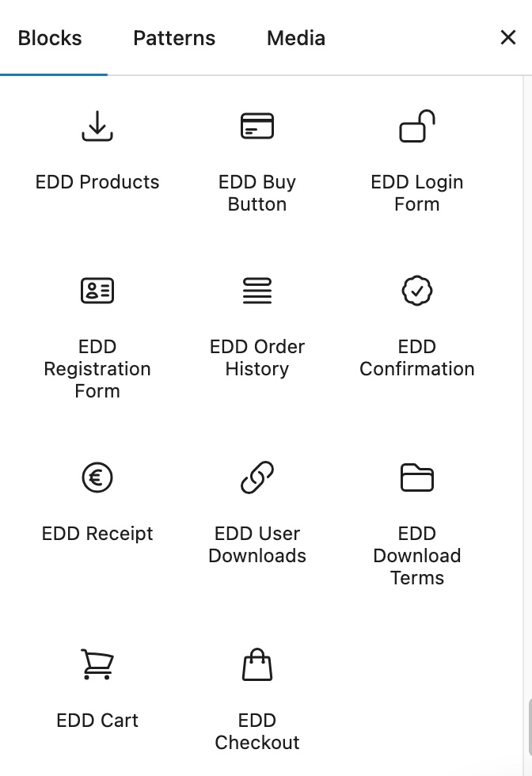Select the EDD Login Form padlock icon
Image resolution: width=532 pixels, height=776 pixels.
point(417,126)
